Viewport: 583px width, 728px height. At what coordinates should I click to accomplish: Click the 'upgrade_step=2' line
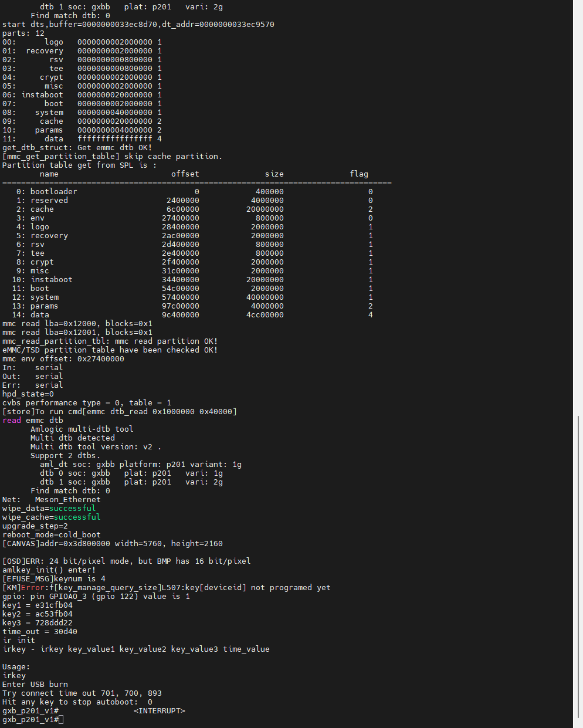coord(35,526)
